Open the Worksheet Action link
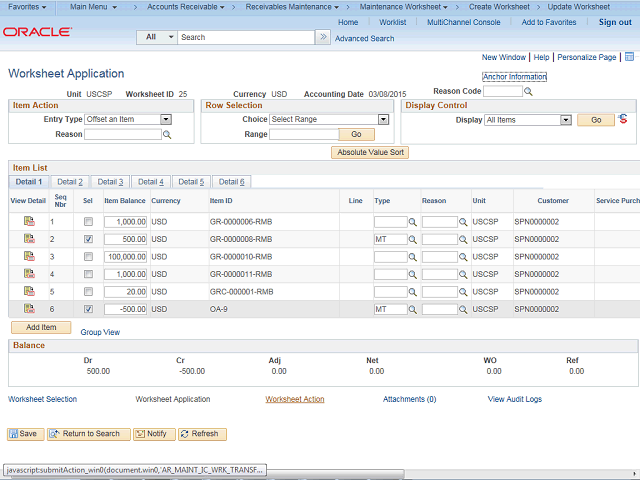The width and height of the screenshot is (640, 480). click(294, 399)
